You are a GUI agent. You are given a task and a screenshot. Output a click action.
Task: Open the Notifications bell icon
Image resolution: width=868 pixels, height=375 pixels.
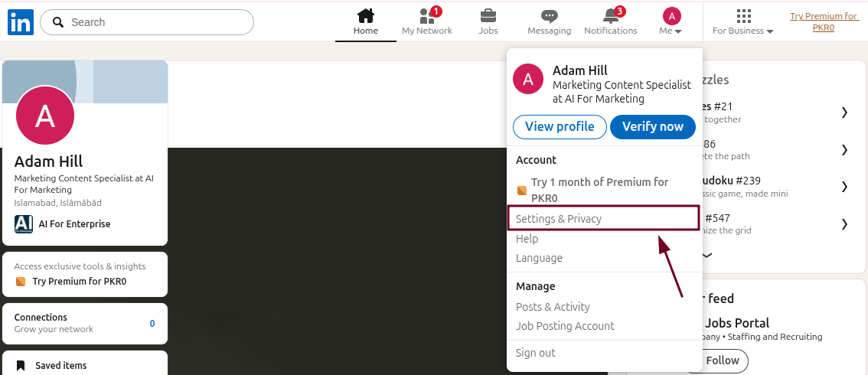tap(611, 15)
